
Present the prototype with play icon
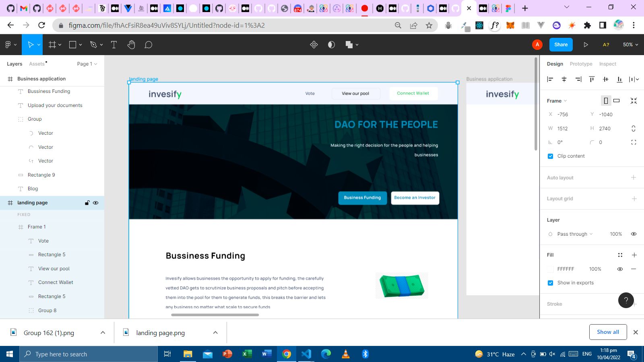click(586, 45)
